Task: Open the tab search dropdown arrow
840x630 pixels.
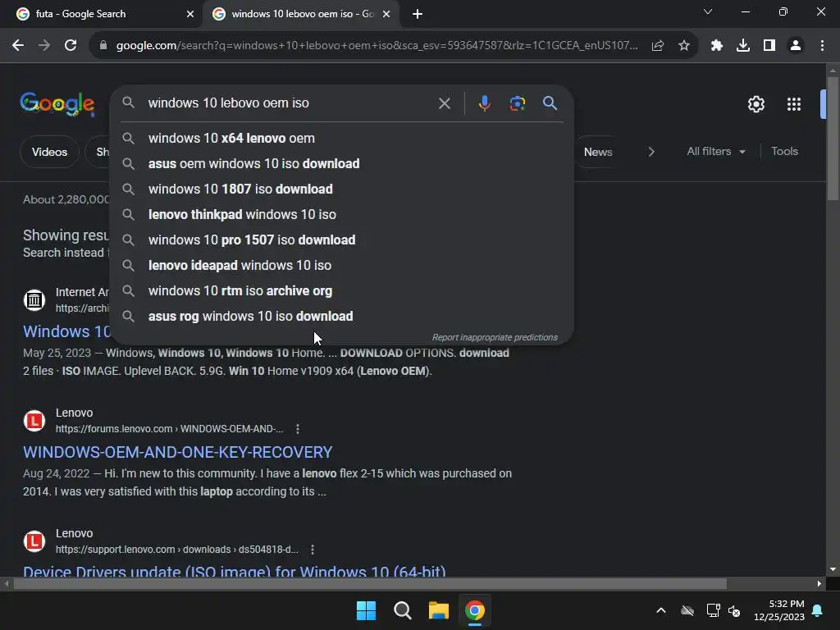Action: pyautogui.click(x=708, y=11)
